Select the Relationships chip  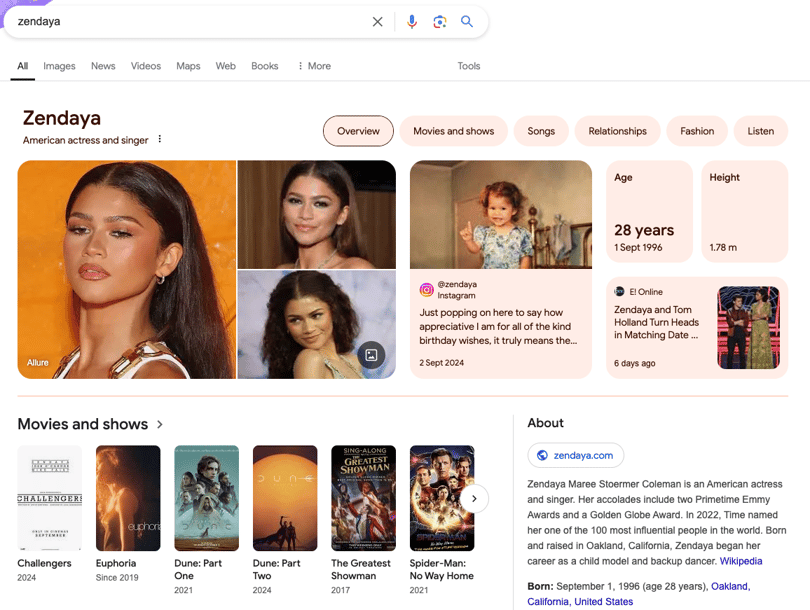coord(617,131)
